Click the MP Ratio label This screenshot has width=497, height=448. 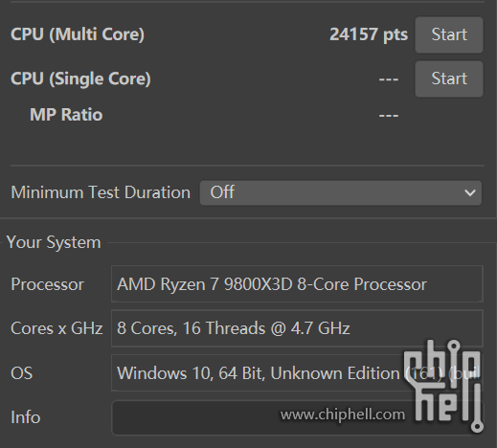coord(66,115)
